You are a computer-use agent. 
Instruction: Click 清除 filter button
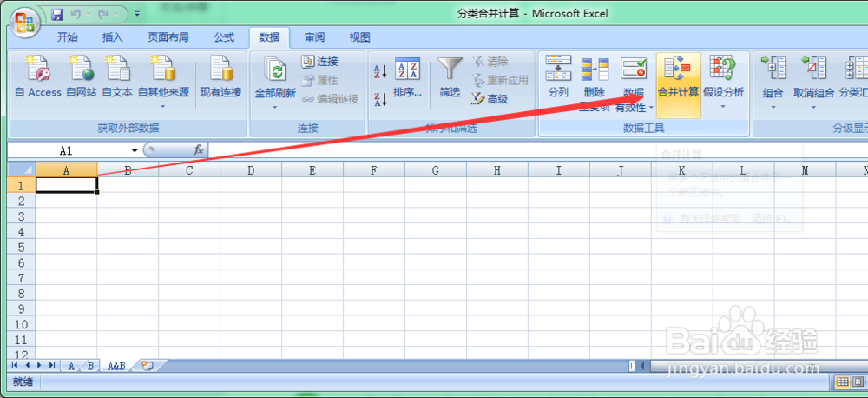coord(490,62)
